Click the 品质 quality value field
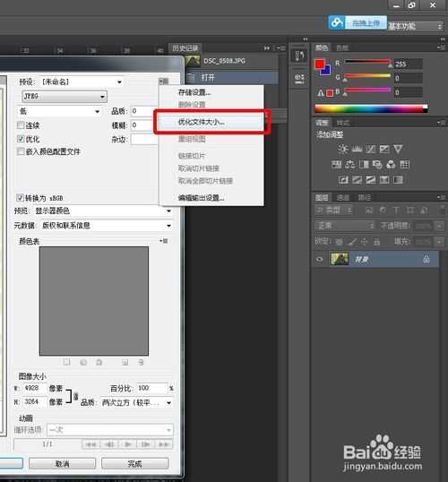 click(x=144, y=111)
